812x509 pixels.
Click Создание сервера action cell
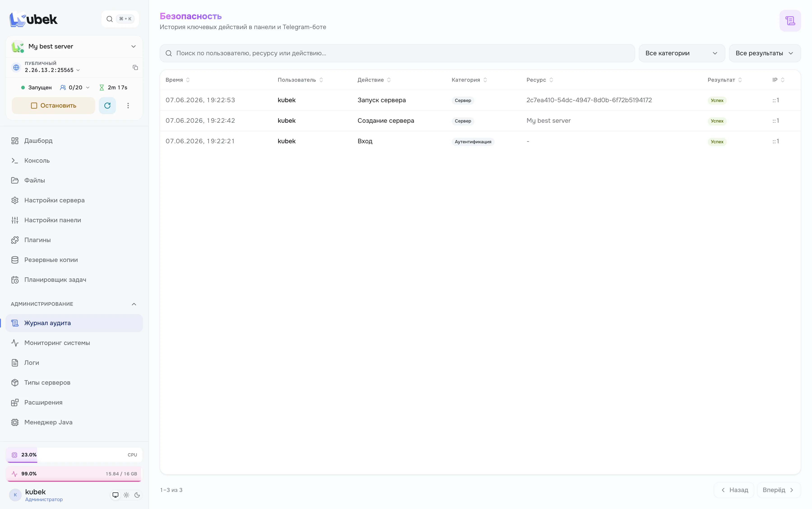click(x=386, y=120)
